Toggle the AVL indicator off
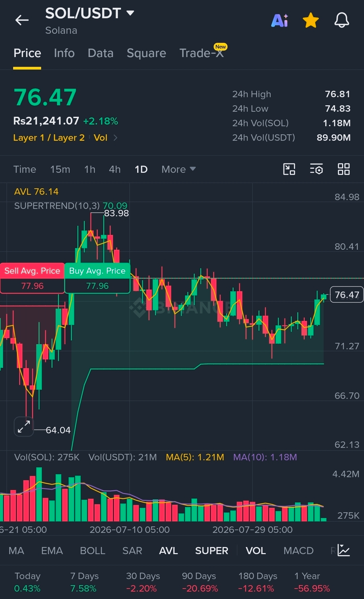The image size is (364, 599). (x=169, y=551)
